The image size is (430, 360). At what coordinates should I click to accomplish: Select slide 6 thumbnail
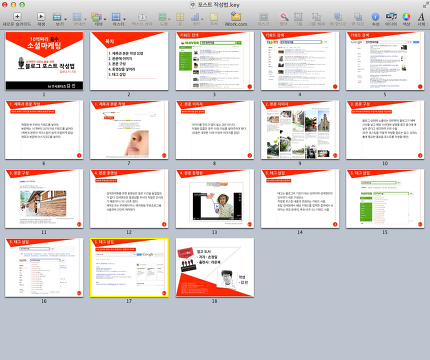pyautogui.click(x=44, y=130)
